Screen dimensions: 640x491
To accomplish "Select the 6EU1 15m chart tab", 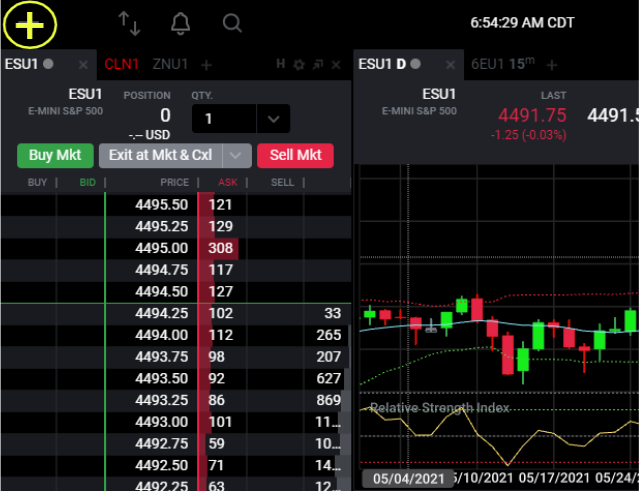I will point(502,64).
